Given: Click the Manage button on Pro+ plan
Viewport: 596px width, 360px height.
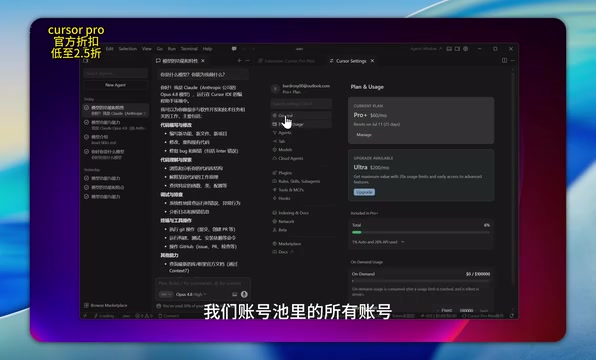Looking at the screenshot, I should [x=364, y=135].
